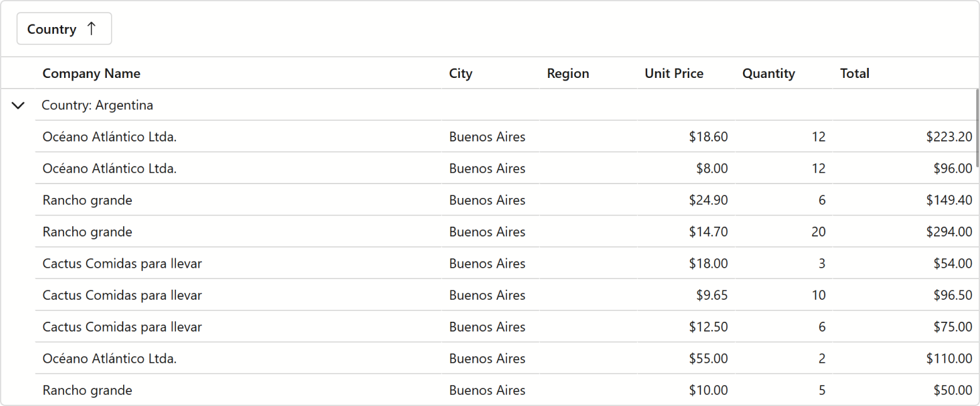The height and width of the screenshot is (406, 980).
Task: Click Buenos Aires city in $294.00 row
Action: pos(487,232)
